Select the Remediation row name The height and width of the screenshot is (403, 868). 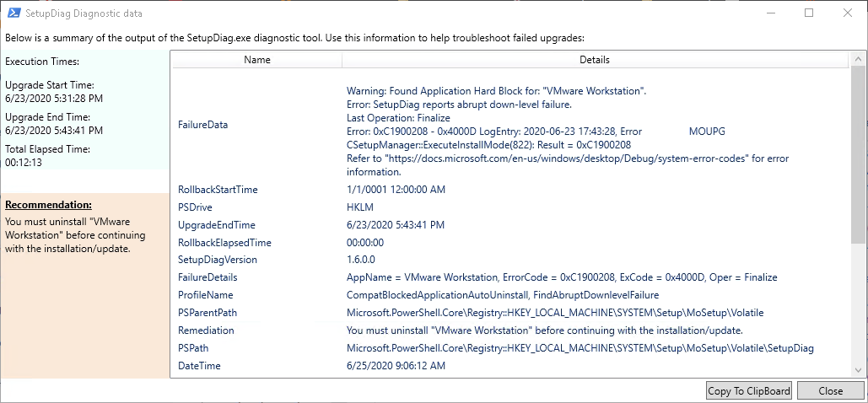pos(206,330)
